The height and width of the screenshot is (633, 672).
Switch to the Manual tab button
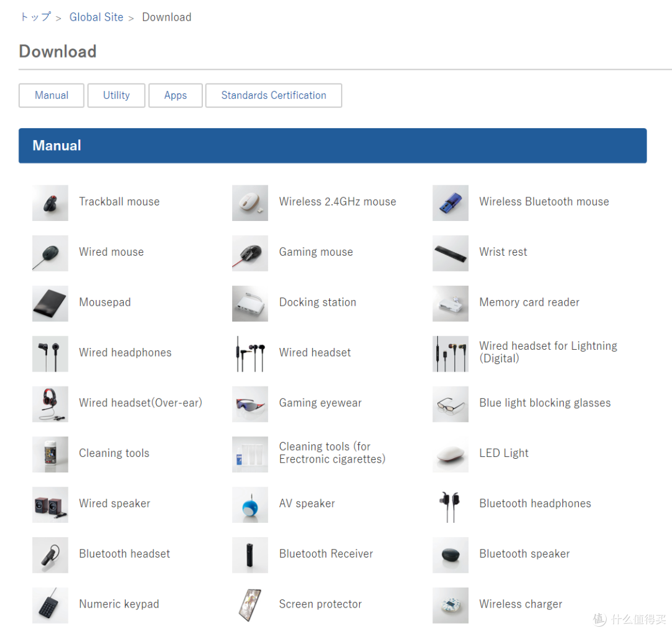(52, 95)
